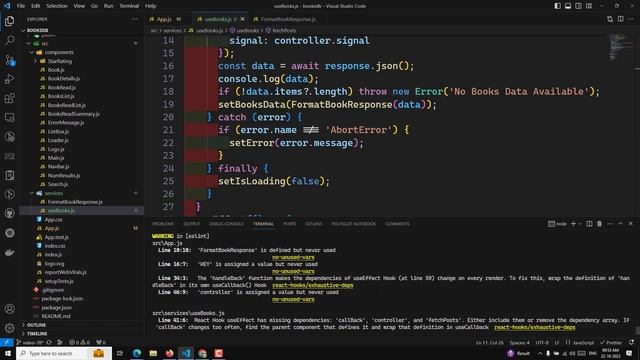The height and width of the screenshot is (360, 640).
Task: Open FormatBookResponse.js in the explorer tree
Action: pos(75,202)
